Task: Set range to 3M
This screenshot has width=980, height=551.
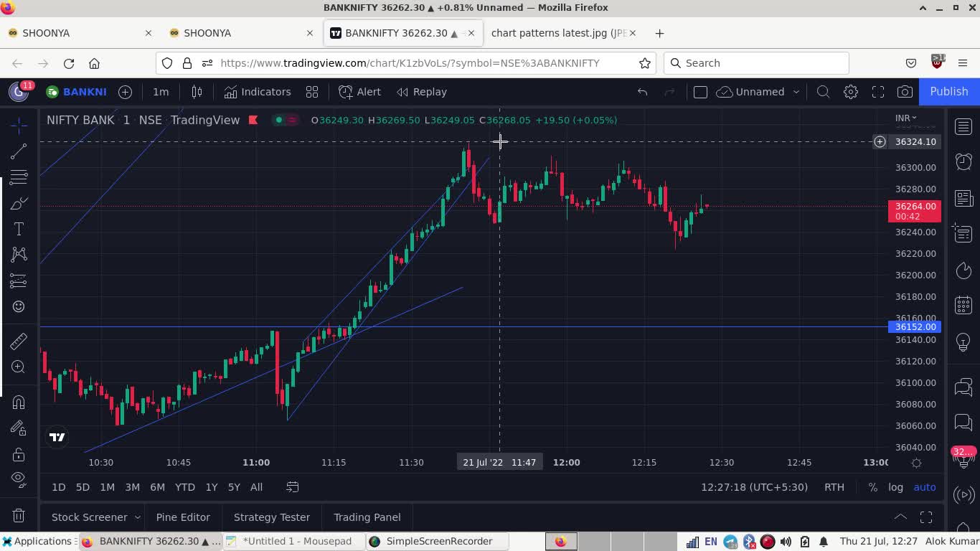Action: point(132,487)
